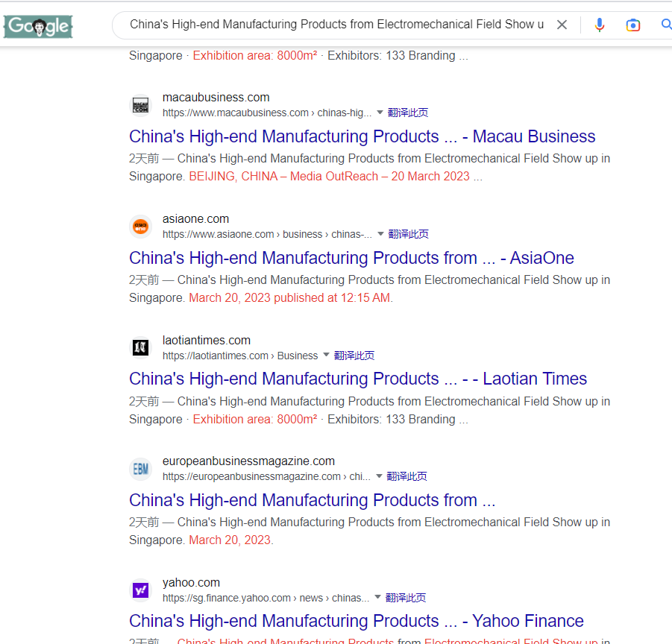
Task: Open search by image camera icon
Action: click(x=633, y=25)
